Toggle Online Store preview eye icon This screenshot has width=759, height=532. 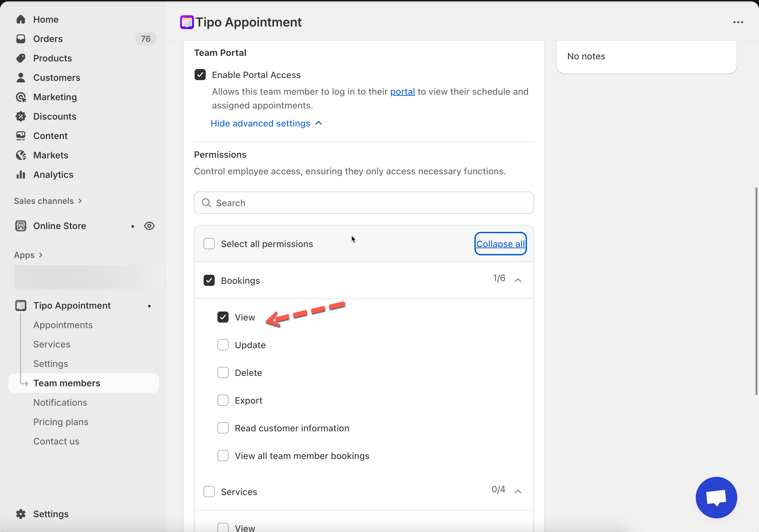click(x=149, y=226)
